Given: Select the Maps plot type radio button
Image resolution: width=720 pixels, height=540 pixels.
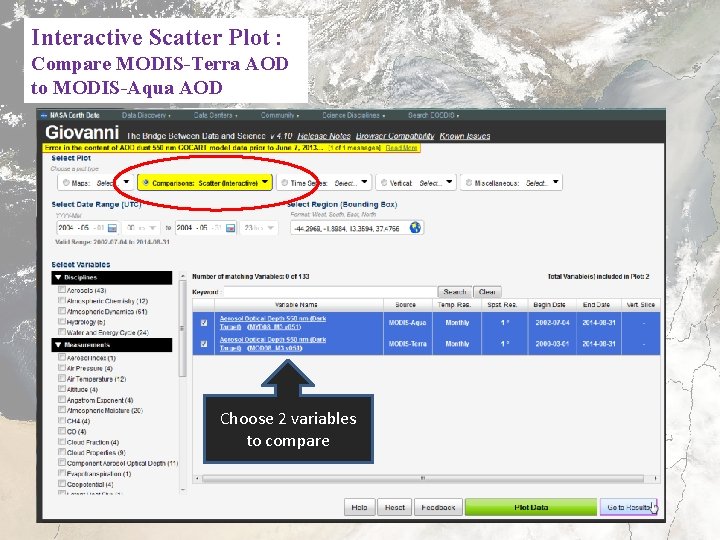Looking at the screenshot, I should [66, 183].
